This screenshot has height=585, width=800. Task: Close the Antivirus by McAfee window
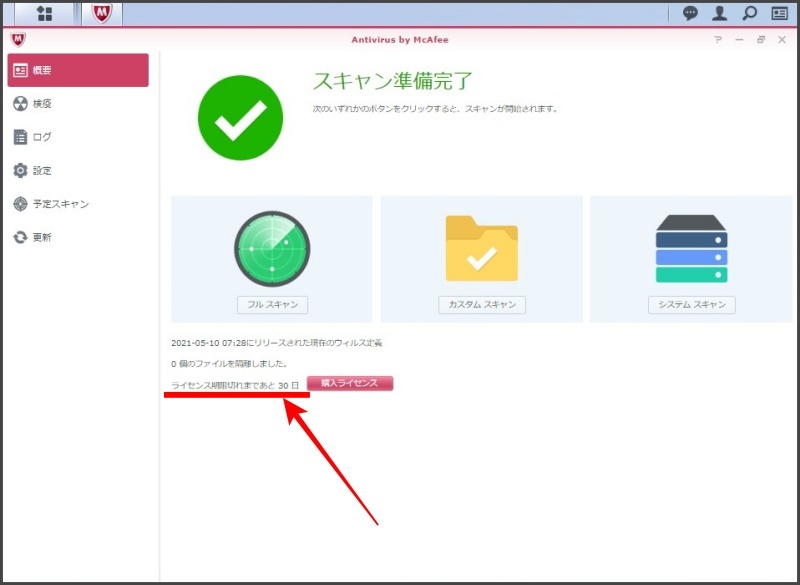point(782,40)
